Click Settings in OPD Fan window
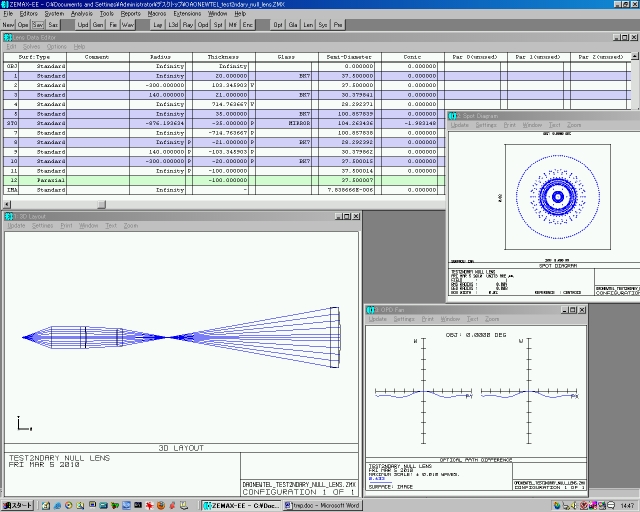The width and height of the screenshot is (640, 512). (404, 319)
